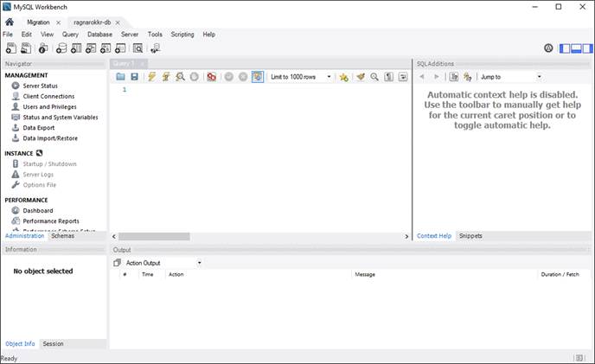Save the SQL script with disk icon
595x364 pixels.
[134, 77]
